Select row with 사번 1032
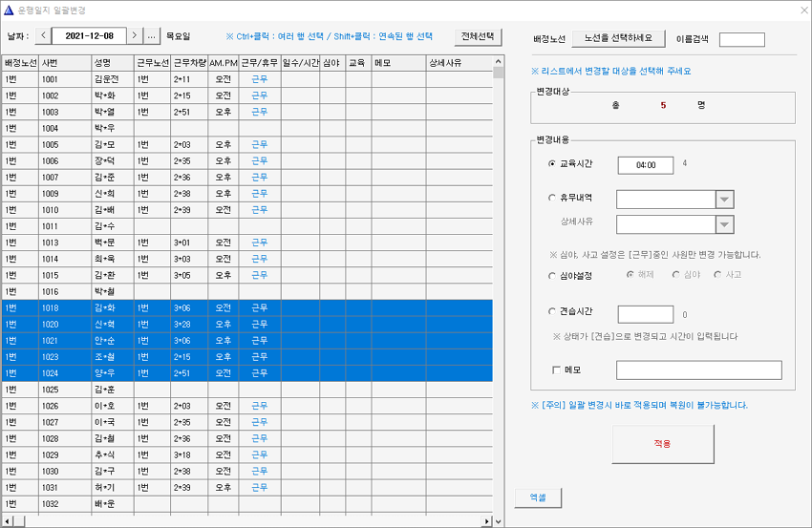Viewport: 812px width, 528px height. (247, 504)
